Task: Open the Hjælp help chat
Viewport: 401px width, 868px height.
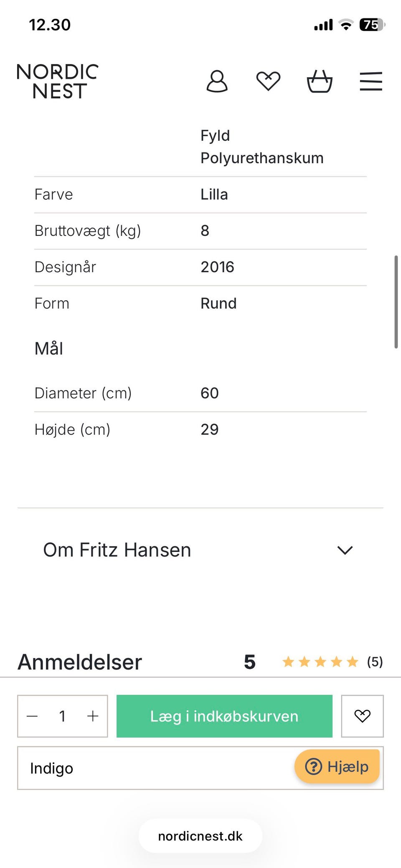Action: (x=337, y=767)
